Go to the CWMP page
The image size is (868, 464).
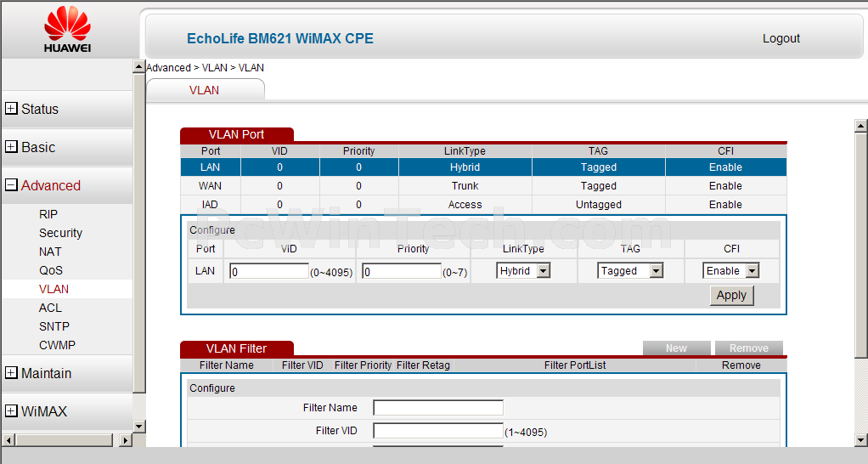tap(57, 345)
